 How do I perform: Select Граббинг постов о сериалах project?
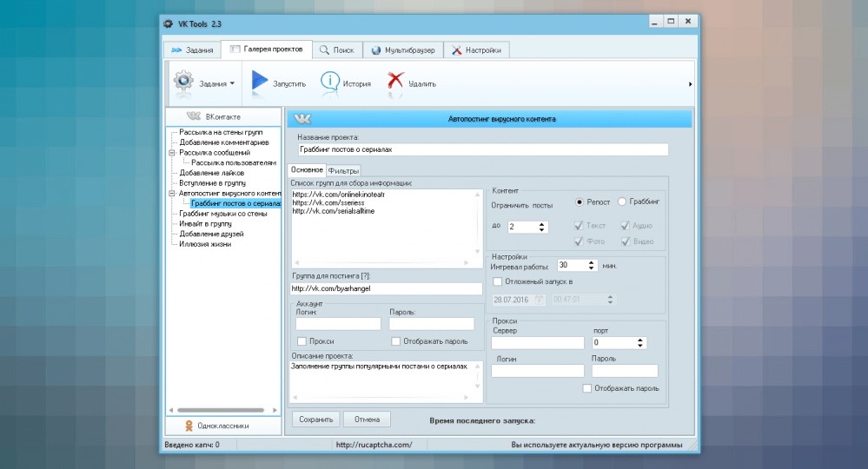[x=235, y=203]
